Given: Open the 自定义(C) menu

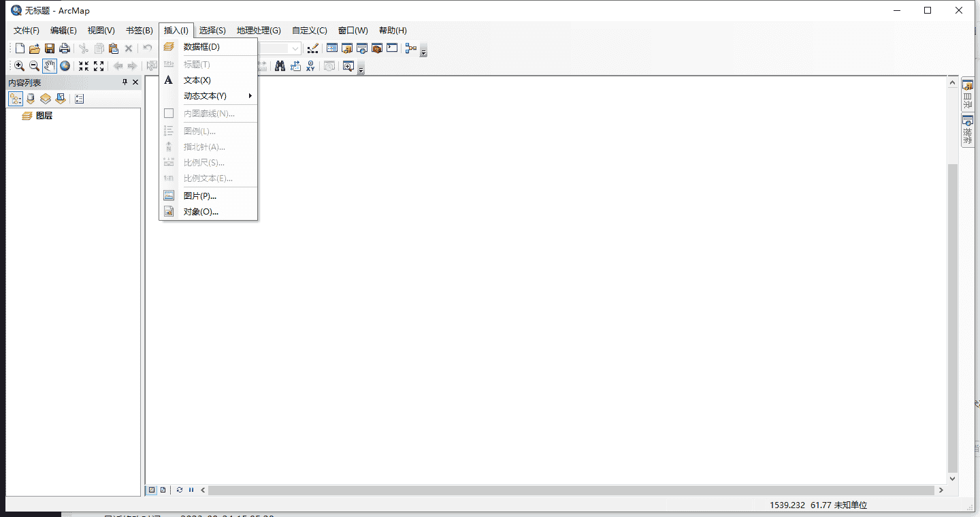Looking at the screenshot, I should click(310, 31).
